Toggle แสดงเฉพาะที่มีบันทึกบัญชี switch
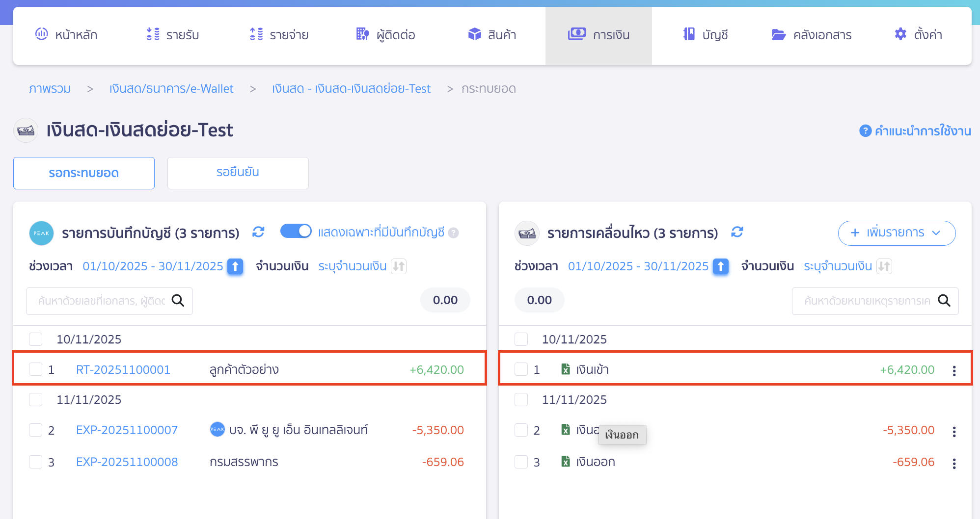980x519 pixels. pyautogui.click(x=296, y=231)
